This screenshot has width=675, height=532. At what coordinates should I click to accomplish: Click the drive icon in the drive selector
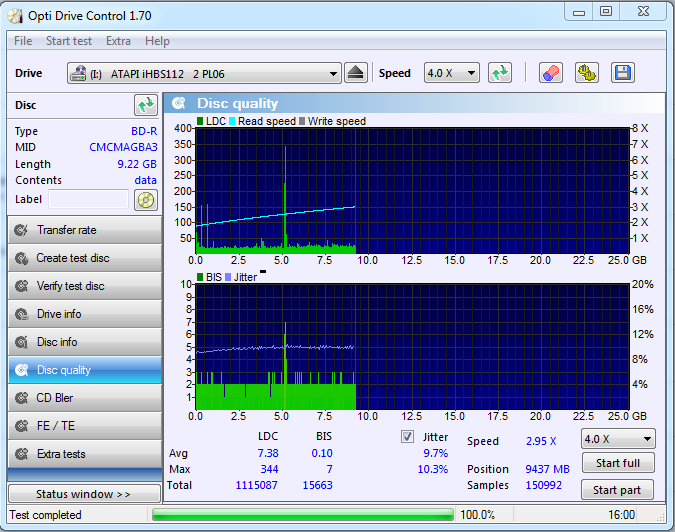tap(78, 73)
